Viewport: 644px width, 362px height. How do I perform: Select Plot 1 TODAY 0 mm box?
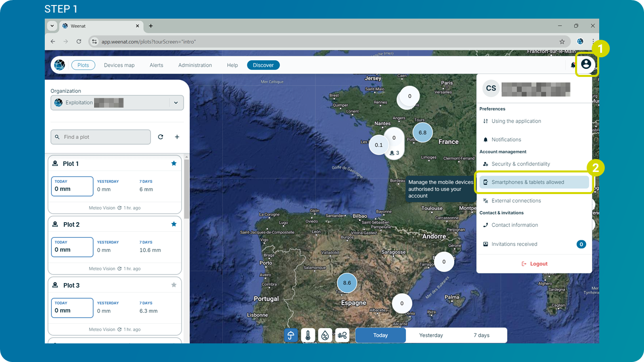pos(72,186)
